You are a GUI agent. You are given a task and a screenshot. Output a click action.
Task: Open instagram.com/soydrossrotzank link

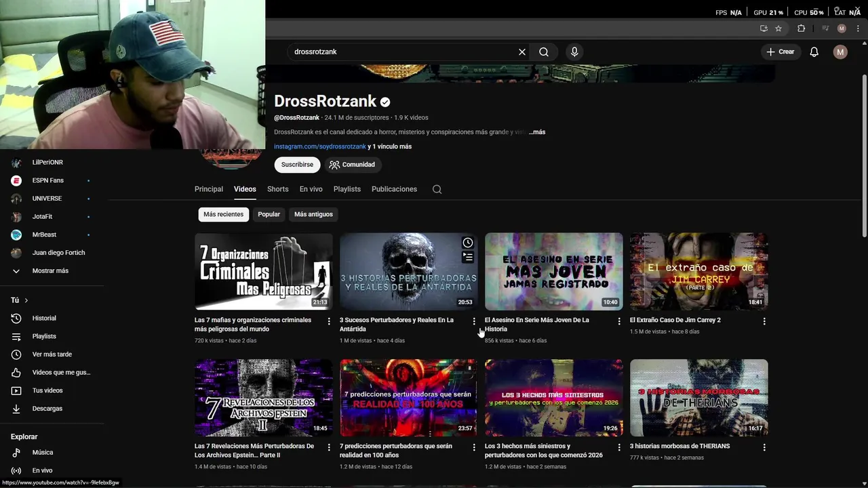click(x=320, y=146)
